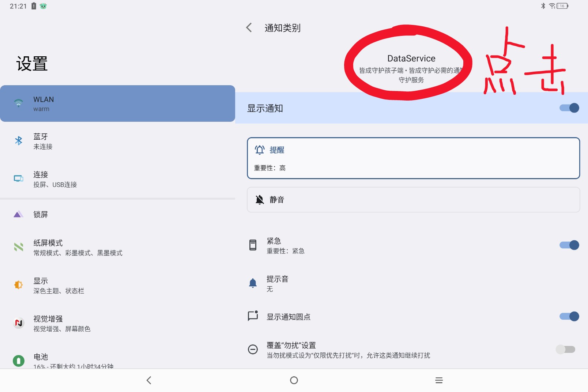Open 显示 深色主题 settings entry

click(x=117, y=286)
